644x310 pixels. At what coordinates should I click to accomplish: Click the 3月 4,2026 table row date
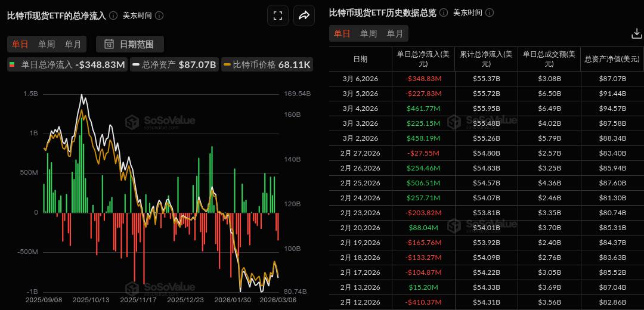[x=360, y=108]
